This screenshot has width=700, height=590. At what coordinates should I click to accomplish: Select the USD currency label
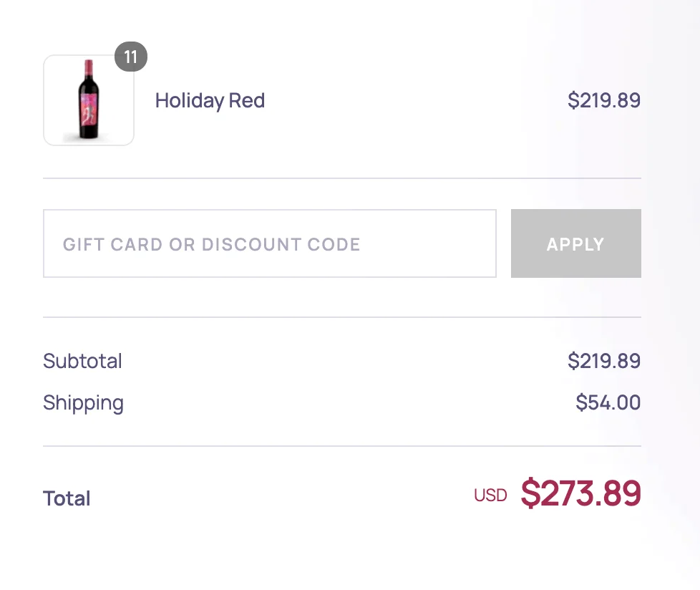coord(491,495)
